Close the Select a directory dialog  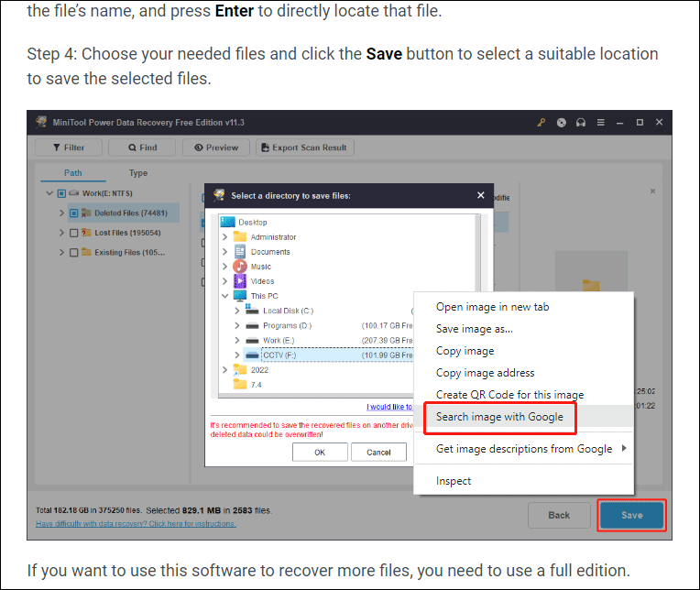(480, 195)
